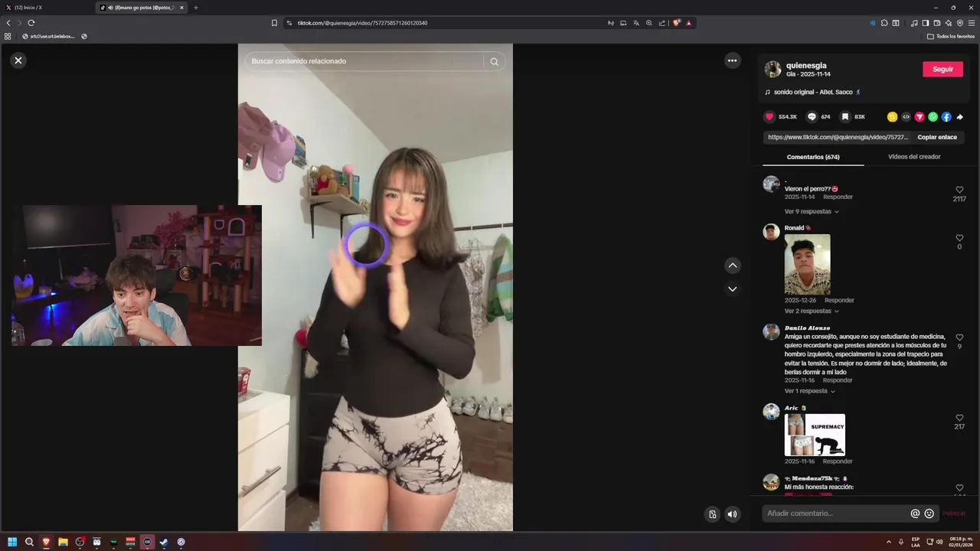Like Ronald's comment
Screen dimensions: 980x551
[x=959, y=238]
